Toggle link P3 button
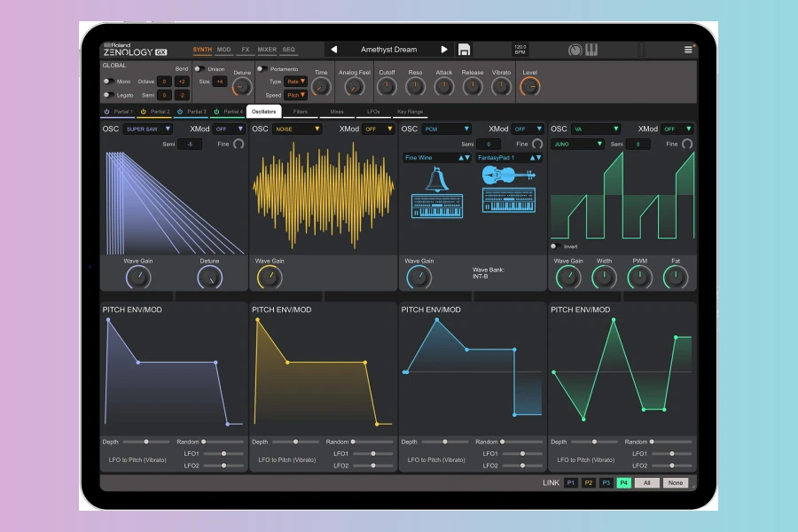Viewport: 798px width, 532px height. (606, 482)
